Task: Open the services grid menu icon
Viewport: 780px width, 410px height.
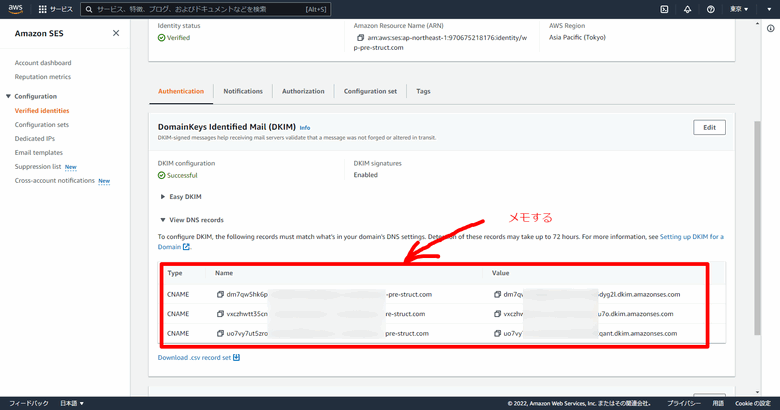Action: tap(43, 9)
